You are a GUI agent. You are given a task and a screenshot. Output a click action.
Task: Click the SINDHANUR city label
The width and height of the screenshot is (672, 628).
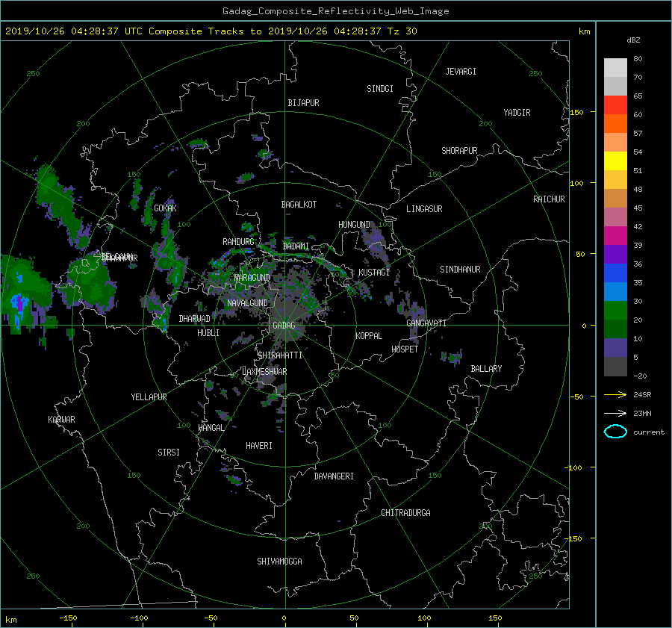pos(460,270)
